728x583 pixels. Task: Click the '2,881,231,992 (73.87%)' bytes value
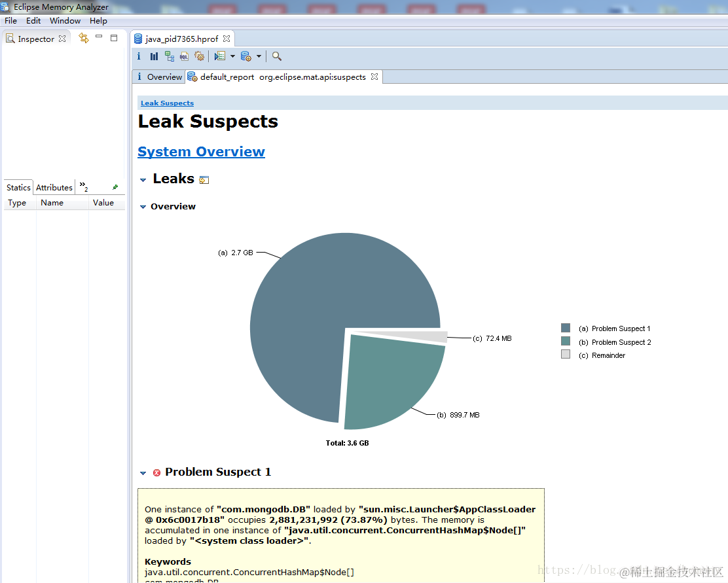pyautogui.click(x=328, y=520)
